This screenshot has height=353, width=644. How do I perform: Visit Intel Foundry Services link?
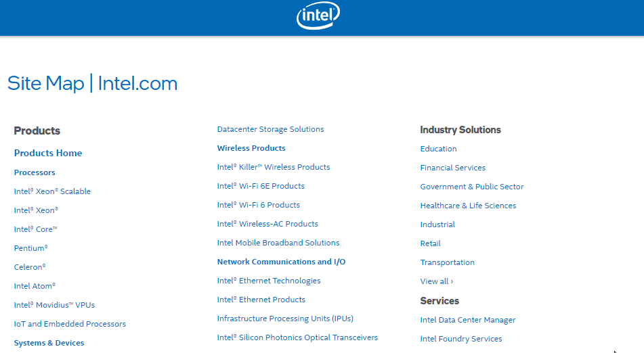click(x=461, y=339)
